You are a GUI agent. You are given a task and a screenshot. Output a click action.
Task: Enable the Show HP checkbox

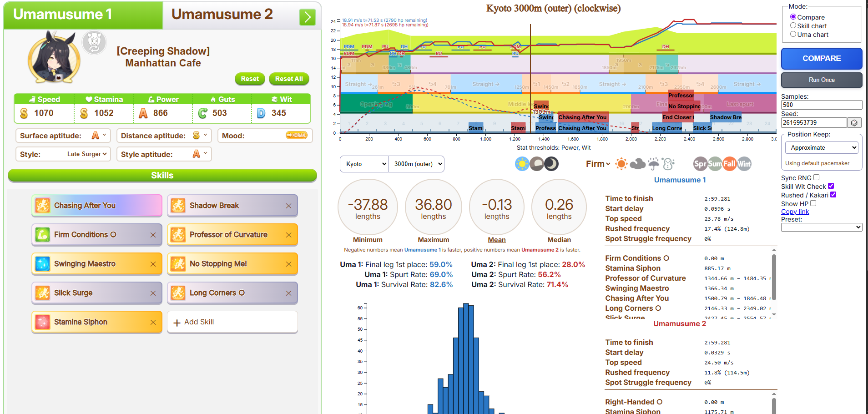tap(813, 203)
